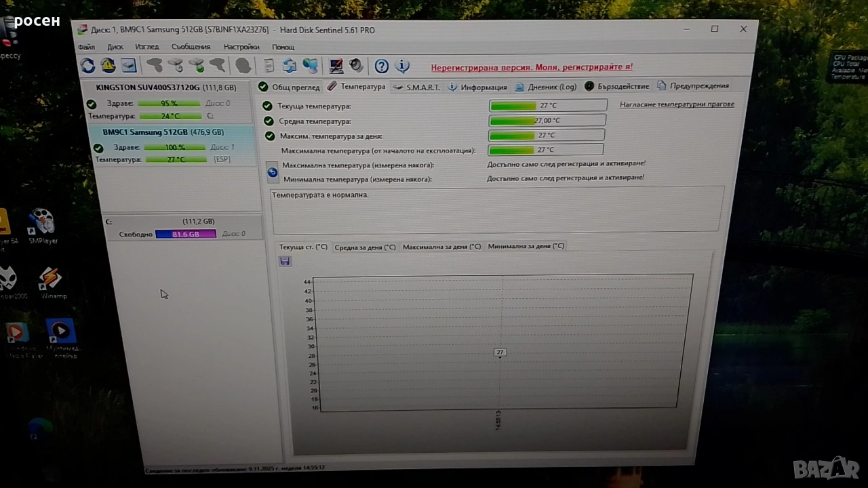Click the blue refresh arrows toolbar icon
The height and width of the screenshot is (488, 868).
click(88, 66)
